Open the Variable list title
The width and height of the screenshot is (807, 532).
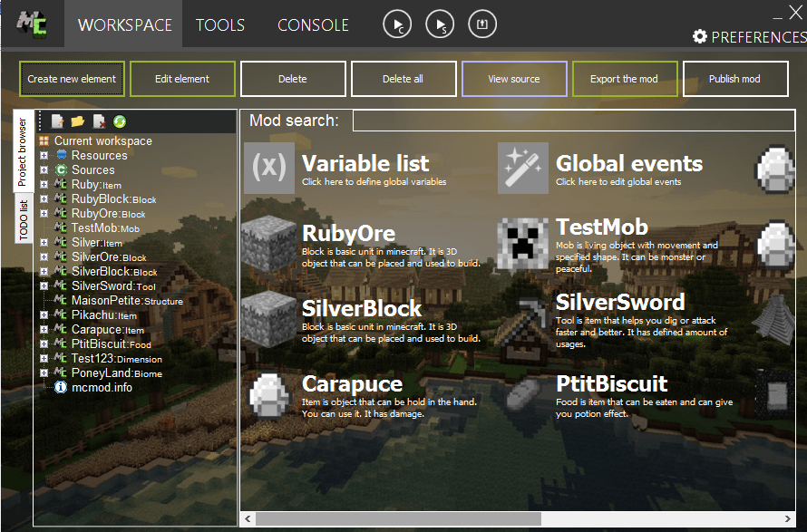click(x=365, y=164)
